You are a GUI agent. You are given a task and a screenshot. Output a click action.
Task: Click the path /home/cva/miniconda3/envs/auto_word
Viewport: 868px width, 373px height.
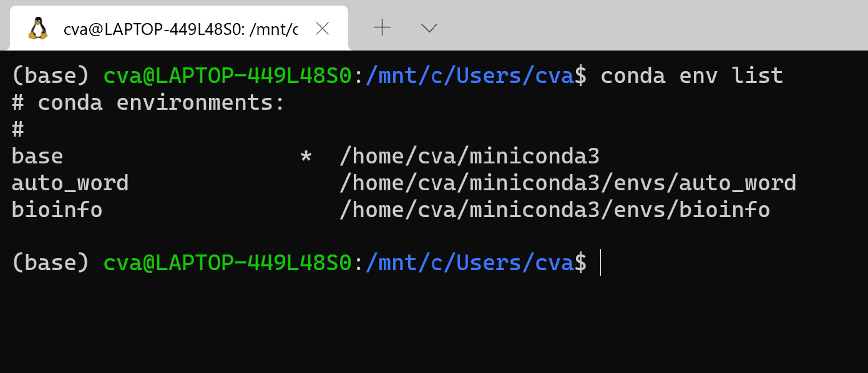point(568,182)
